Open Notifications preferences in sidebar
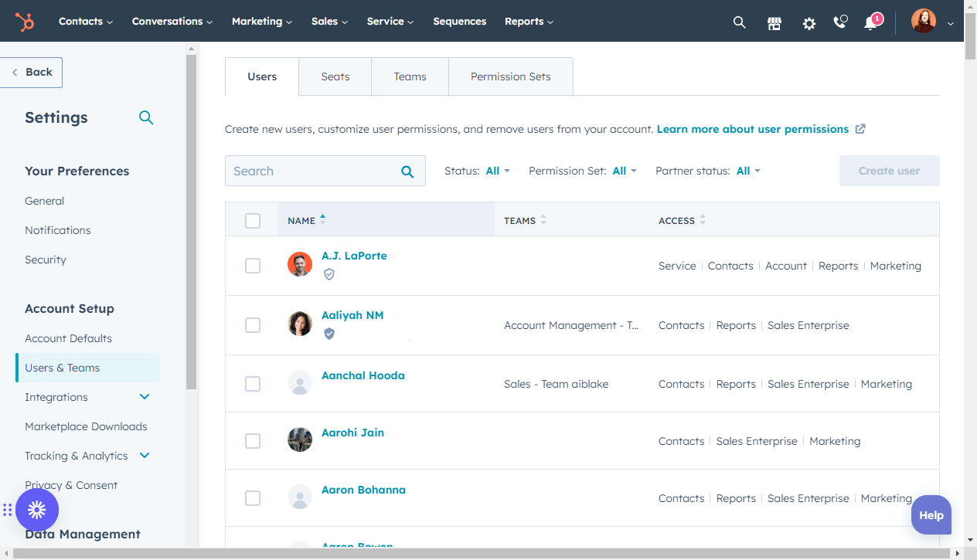The width and height of the screenshot is (977, 560). (58, 230)
